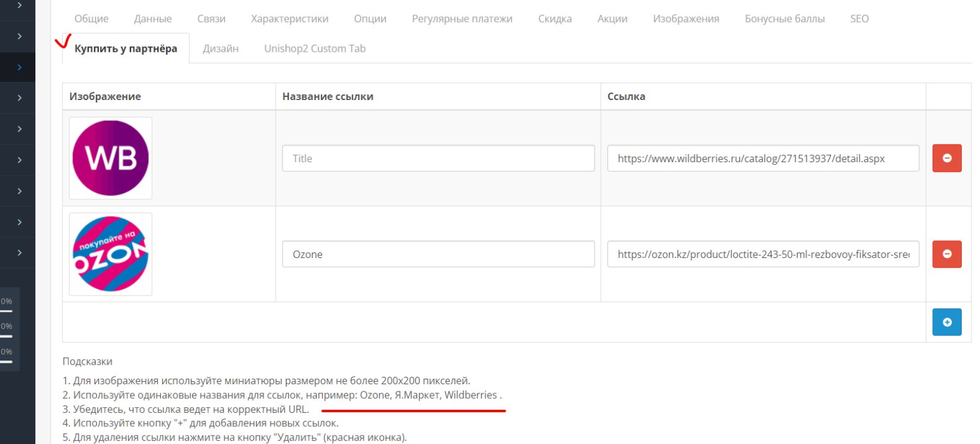This screenshot has width=980, height=444.
Task: Click the WB logo image thumbnail
Action: pos(110,158)
